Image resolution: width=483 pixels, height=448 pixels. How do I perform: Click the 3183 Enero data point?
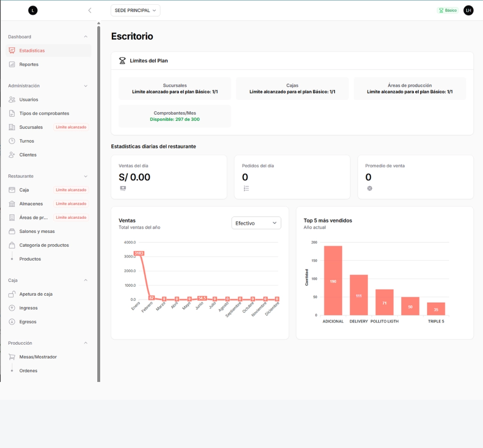click(139, 253)
